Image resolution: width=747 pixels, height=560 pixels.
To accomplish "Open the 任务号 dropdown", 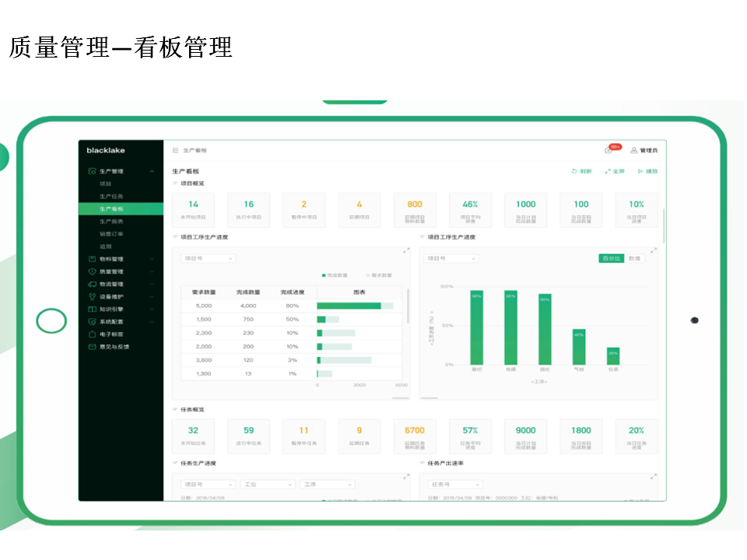I will tap(455, 485).
